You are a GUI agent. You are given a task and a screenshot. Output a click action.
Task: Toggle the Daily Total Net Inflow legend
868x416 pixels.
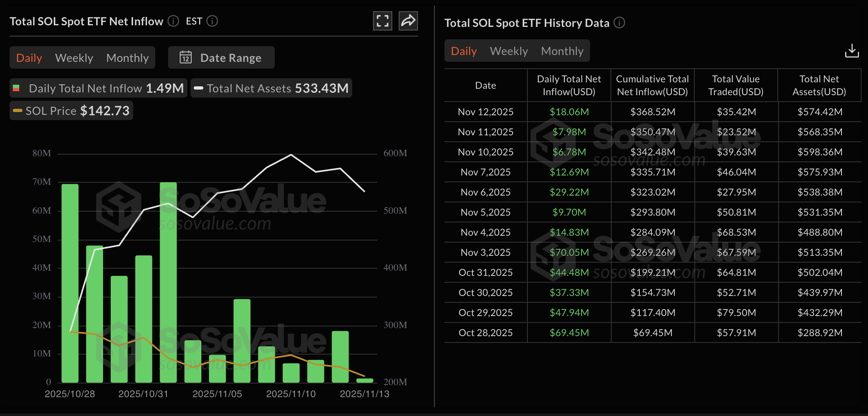[98, 88]
